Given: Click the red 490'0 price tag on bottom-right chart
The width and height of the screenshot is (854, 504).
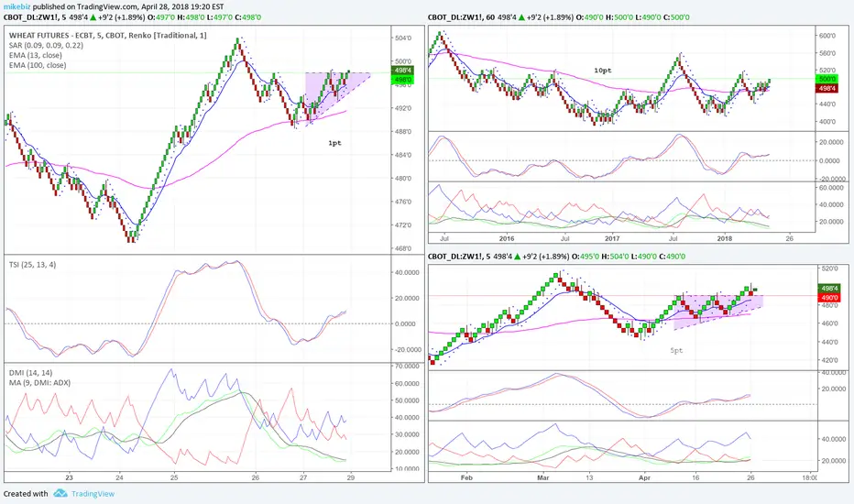Looking at the screenshot, I should click(829, 298).
